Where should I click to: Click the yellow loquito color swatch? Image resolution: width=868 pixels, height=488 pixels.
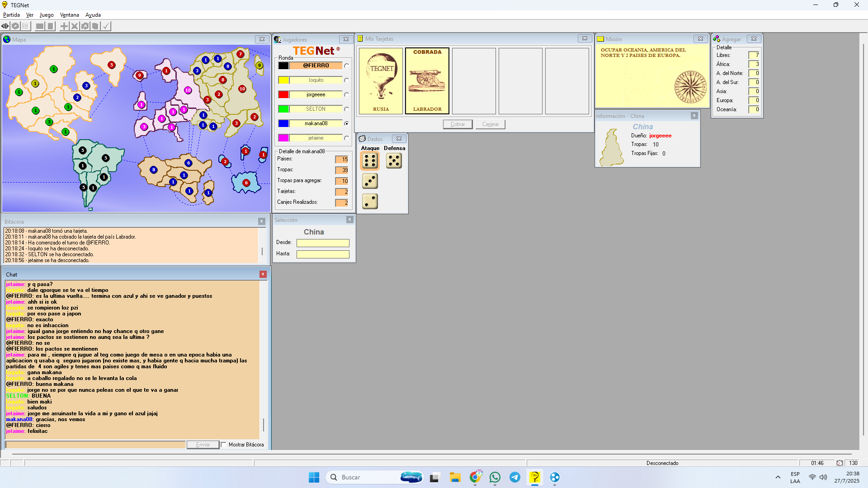(x=283, y=80)
